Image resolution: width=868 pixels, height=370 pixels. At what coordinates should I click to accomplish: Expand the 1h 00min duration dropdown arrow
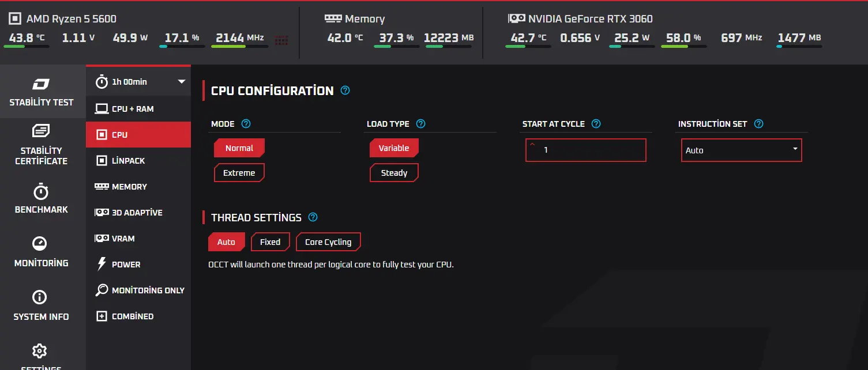[x=182, y=82]
